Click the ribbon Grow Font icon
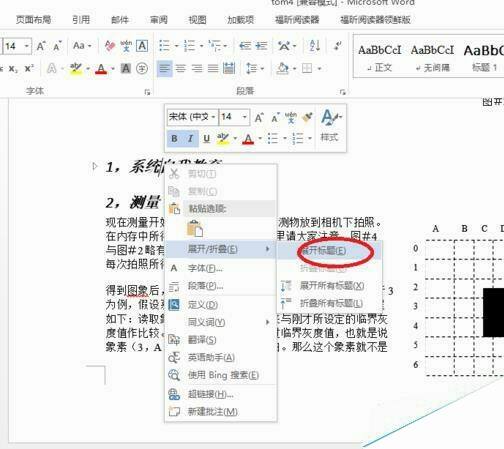 [x=41, y=46]
